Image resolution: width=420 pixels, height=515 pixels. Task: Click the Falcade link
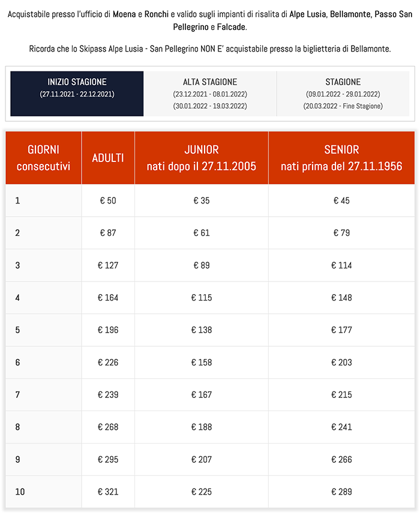232,27
